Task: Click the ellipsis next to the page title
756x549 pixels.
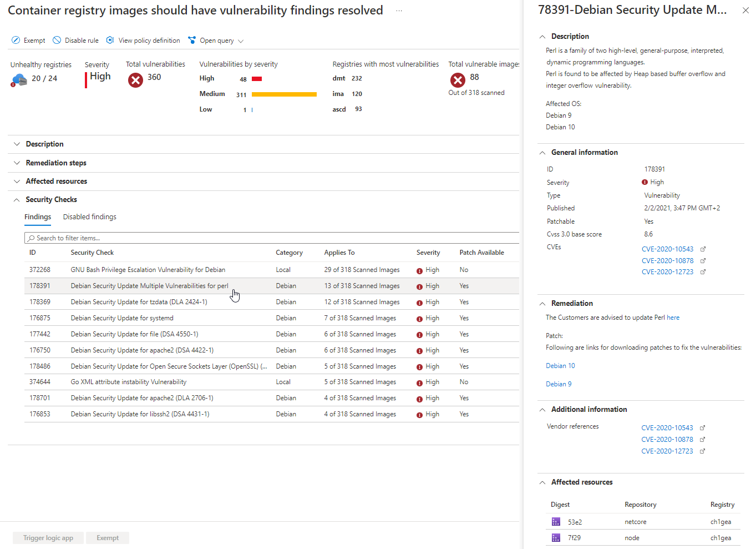Action: pyautogui.click(x=399, y=11)
